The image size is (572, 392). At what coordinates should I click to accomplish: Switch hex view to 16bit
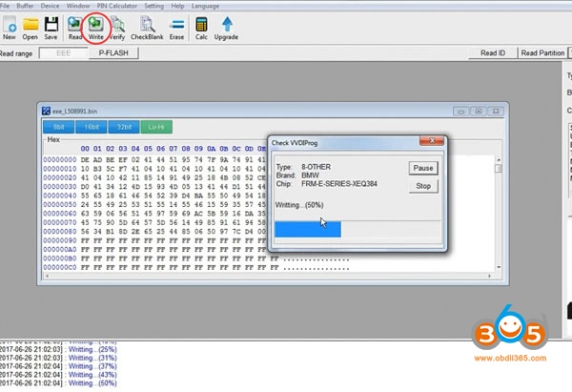point(92,127)
